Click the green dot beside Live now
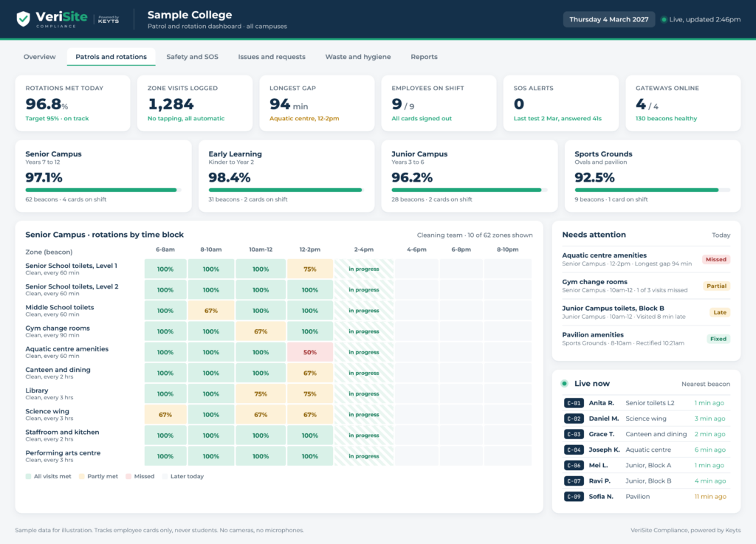Image resolution: width=756 pixels, height=544 pixels. click(x=565, y=384)
